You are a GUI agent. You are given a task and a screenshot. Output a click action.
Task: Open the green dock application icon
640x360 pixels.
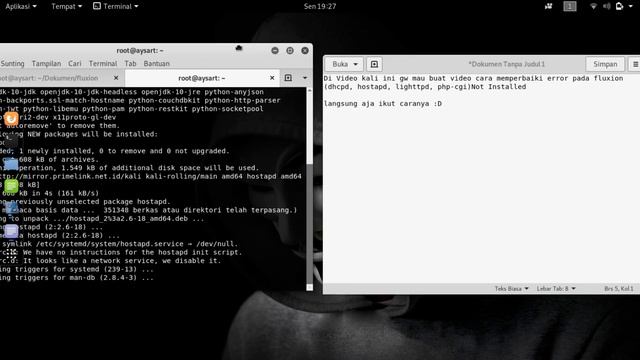click(x=11, y=186)
